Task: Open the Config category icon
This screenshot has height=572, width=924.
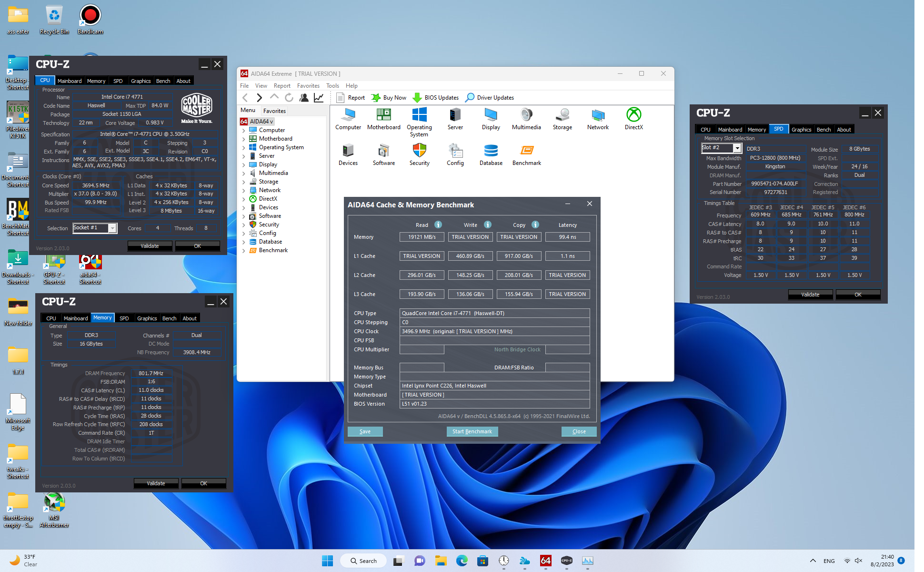Action: point(455,154)
